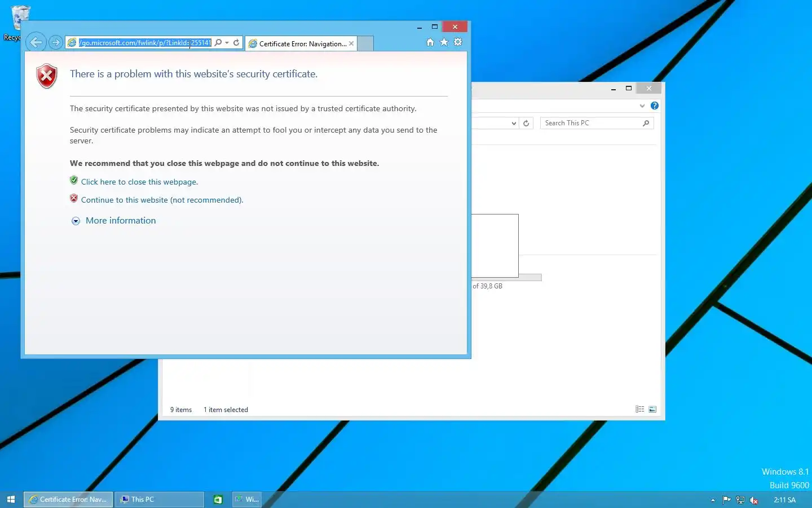Open Favorites with the star icon
The height and width of the screenshot is (508, 812).
(x=444, y=42)
